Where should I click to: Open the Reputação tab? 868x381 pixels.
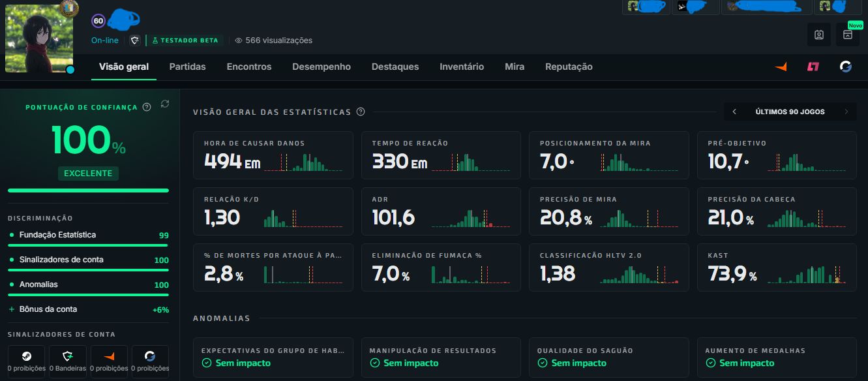click(569, 67)
